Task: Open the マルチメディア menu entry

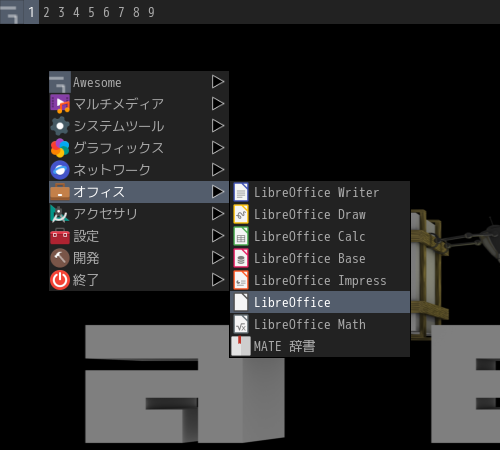Action: point(139,104)
